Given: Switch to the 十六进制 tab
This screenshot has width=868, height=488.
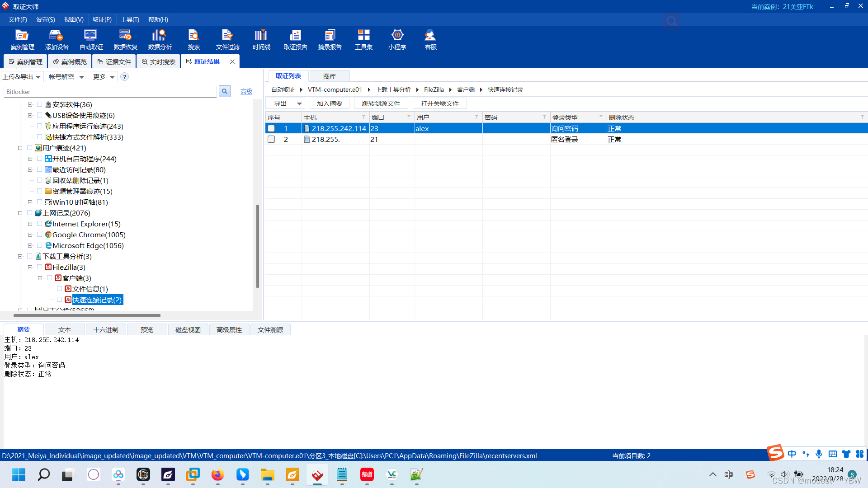Looking at the screenshot, I should pyautogui.click(x=105, y=330).
